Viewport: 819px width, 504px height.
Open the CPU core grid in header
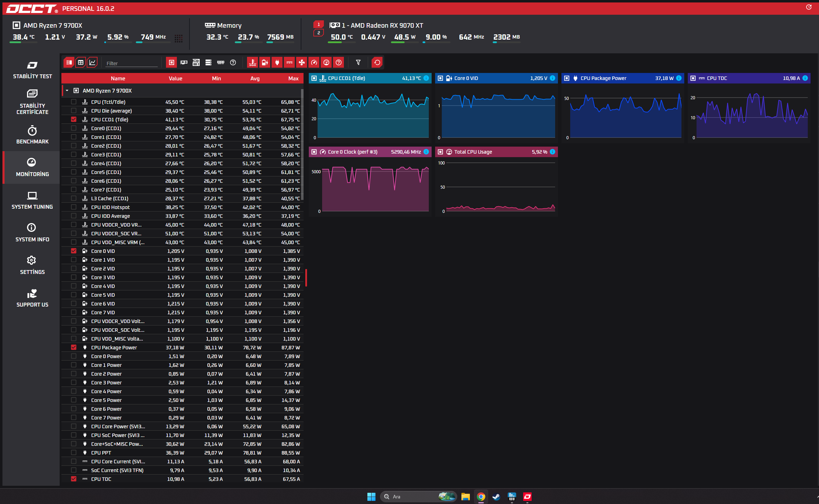click(179, 39)
